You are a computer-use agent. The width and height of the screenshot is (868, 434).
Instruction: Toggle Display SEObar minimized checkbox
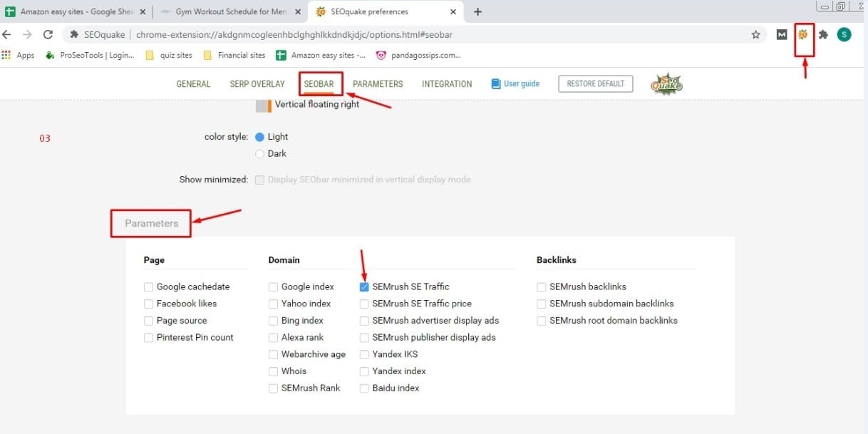tap(260, 180)
